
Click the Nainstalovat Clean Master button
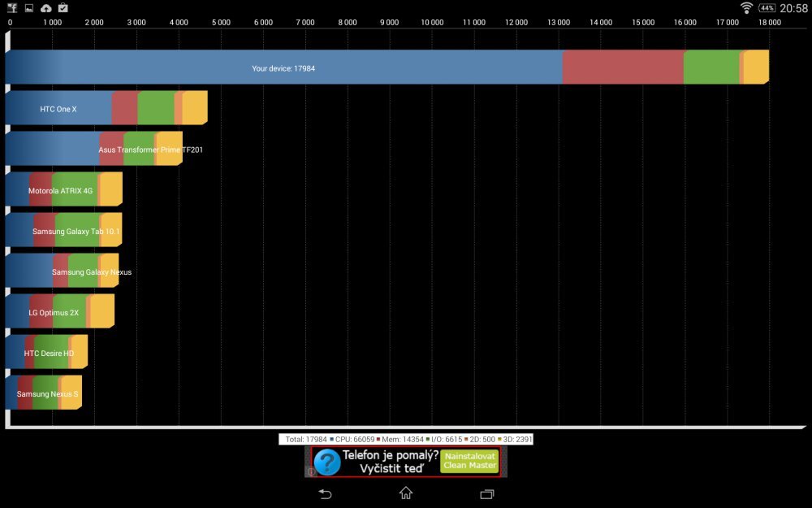click(x=469, y=461)
